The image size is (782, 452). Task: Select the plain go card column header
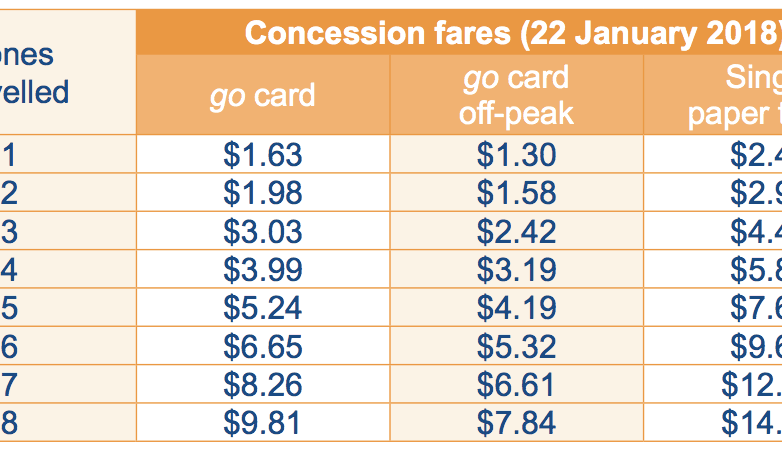pos(262,95)
